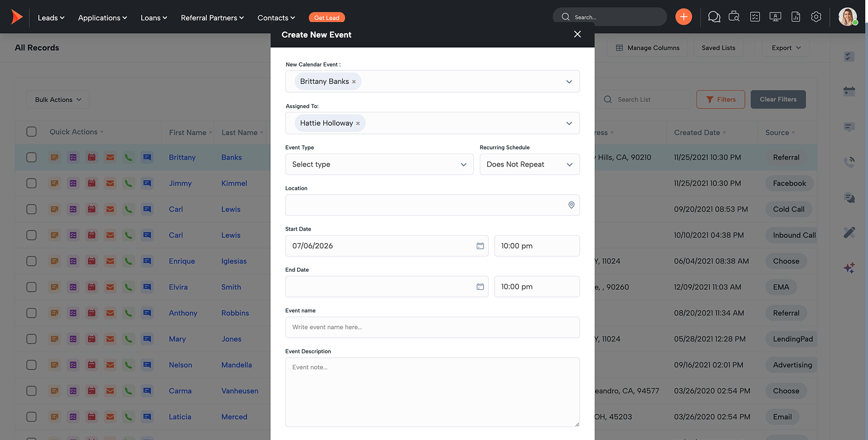Open the reports document icon in header
The image size is (868, 440).
tap(795, 17)
